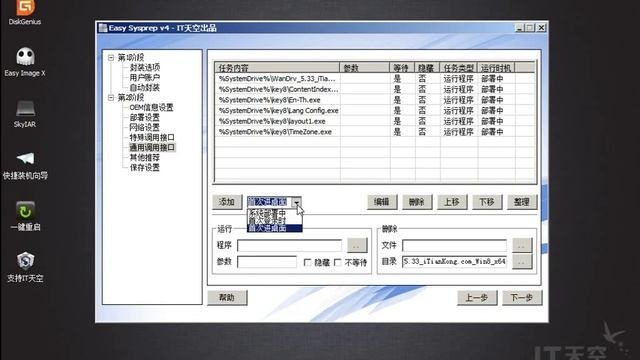Click the 一键重启 desktop icon
This screenshot has width=640, height=360.
pos(25,216)
